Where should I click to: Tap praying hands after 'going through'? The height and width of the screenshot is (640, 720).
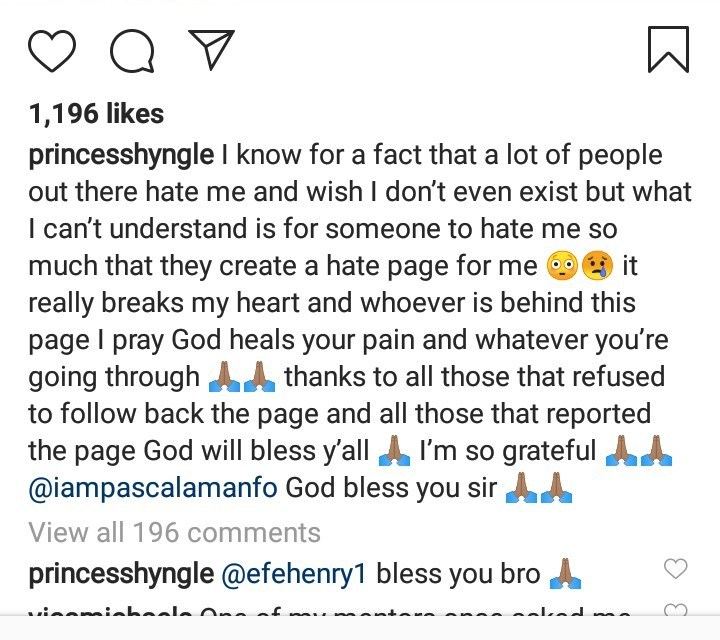pyautogui.click(x=242, y=376)
